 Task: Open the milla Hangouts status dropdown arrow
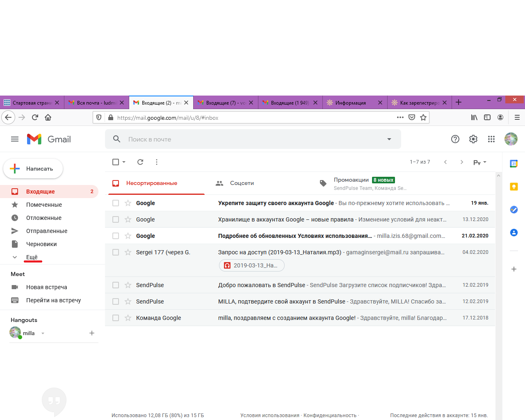tap(43, 333)
